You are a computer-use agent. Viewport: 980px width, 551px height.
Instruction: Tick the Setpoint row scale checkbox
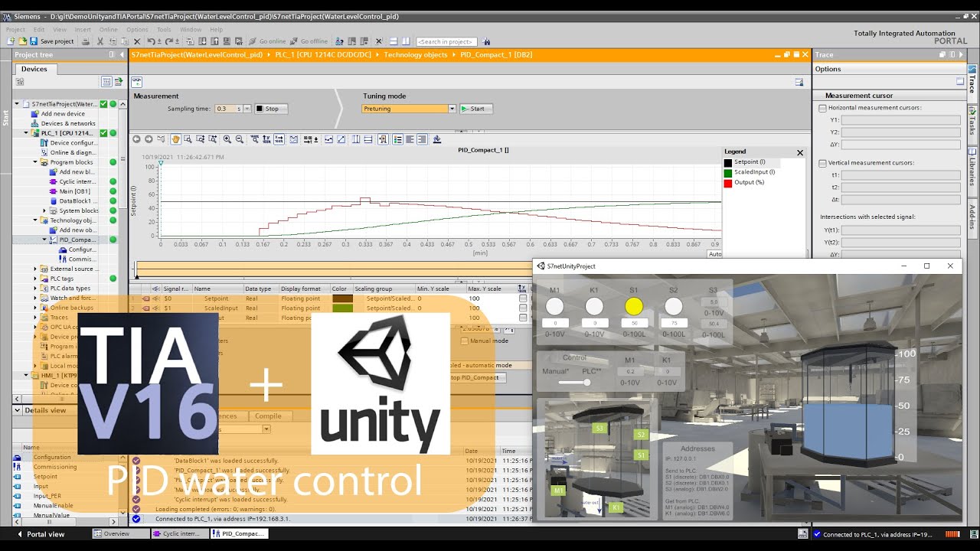[523, 298]
